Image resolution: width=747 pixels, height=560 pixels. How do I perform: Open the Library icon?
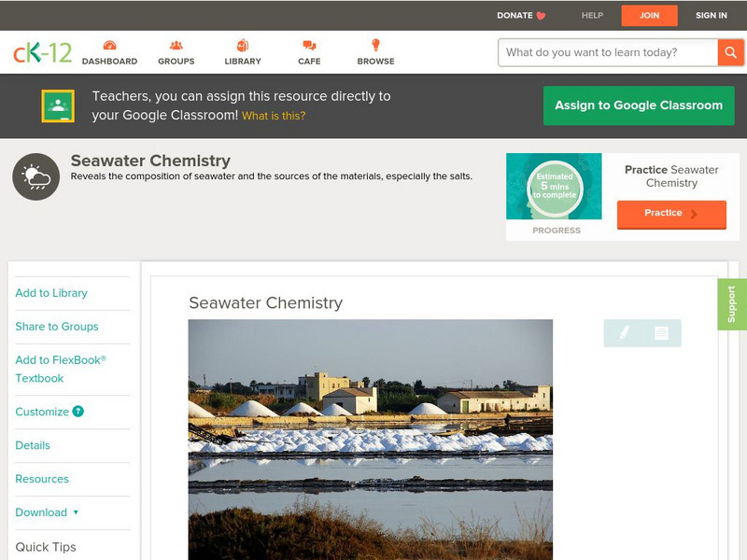point(243,43)
